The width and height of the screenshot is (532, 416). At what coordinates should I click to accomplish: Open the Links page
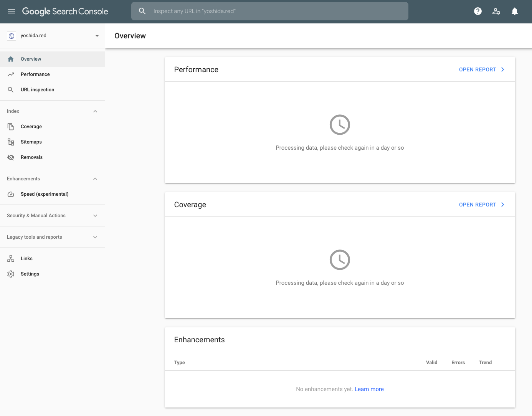coord(52,259)
